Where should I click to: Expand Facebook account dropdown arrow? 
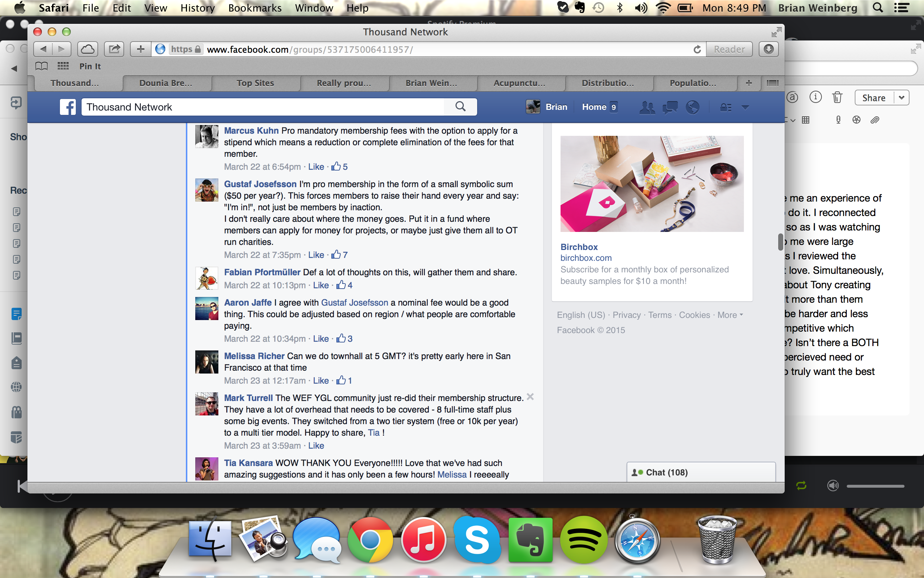point(745,107)
